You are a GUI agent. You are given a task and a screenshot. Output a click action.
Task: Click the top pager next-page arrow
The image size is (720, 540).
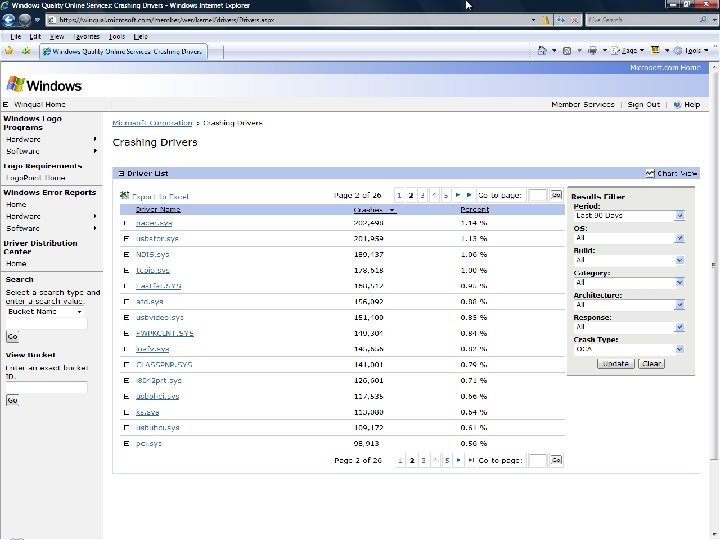pyautogui.click(x=458, y=195)
